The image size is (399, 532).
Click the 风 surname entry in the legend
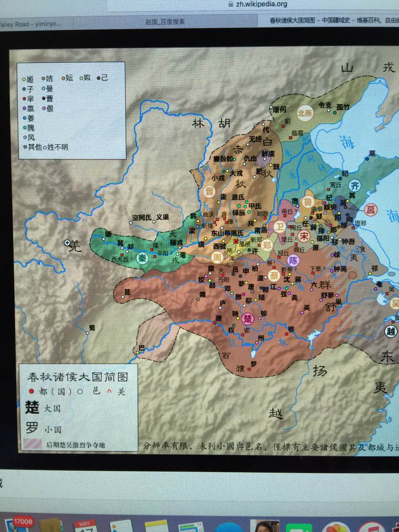tap(28, 138)
